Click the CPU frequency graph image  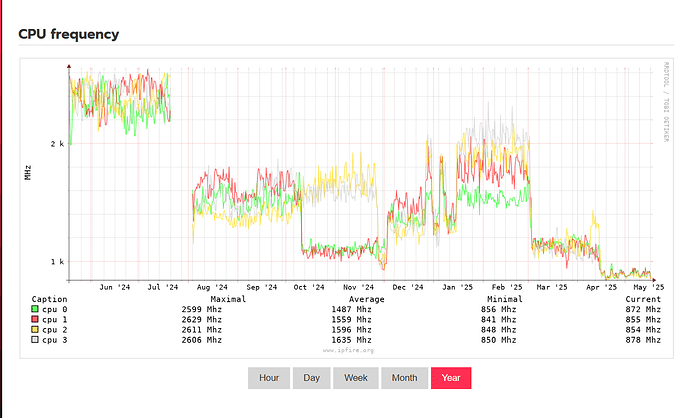pyautogui.click(x=346, y=208)
